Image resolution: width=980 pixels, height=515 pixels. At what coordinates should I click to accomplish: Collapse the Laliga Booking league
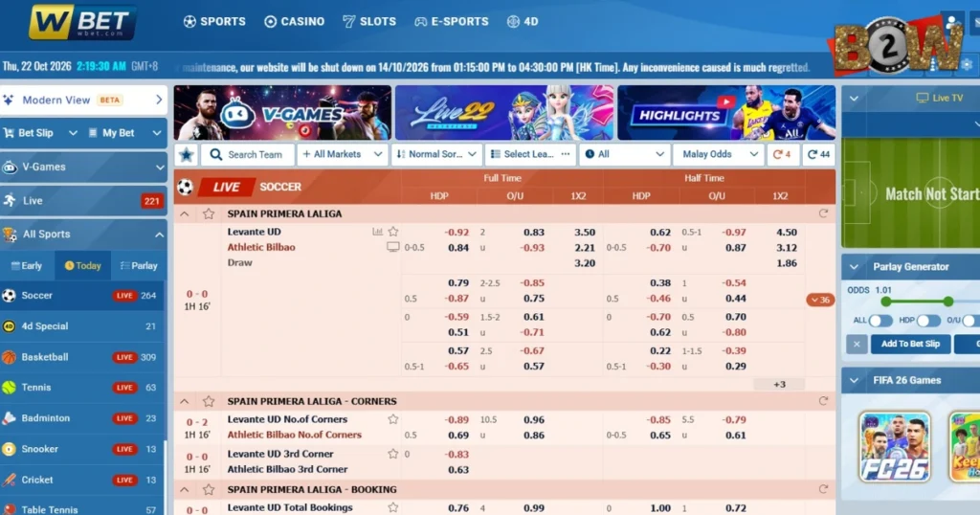[x=185, y=489]
